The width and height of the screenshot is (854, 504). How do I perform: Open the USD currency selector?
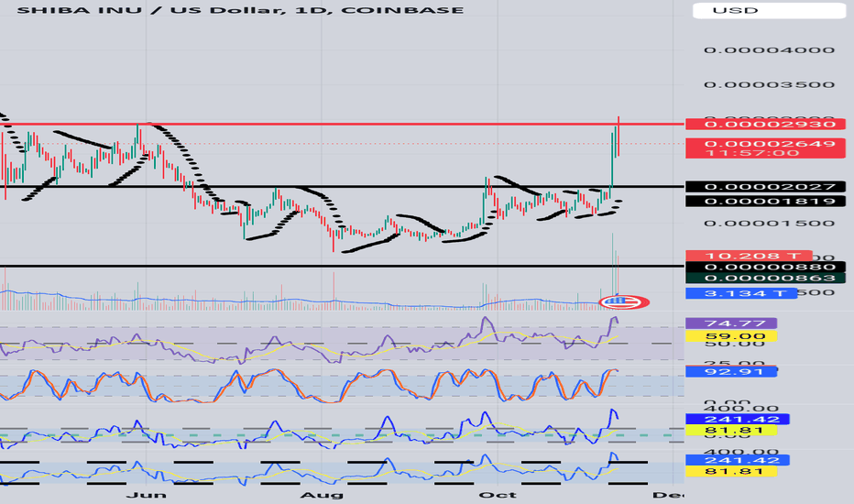coord(769,10)
